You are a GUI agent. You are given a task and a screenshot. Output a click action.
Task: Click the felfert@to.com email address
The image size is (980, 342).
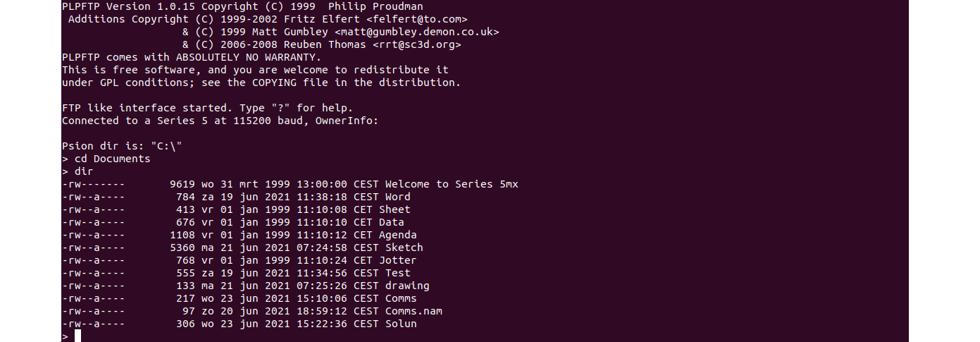(416, 20)
